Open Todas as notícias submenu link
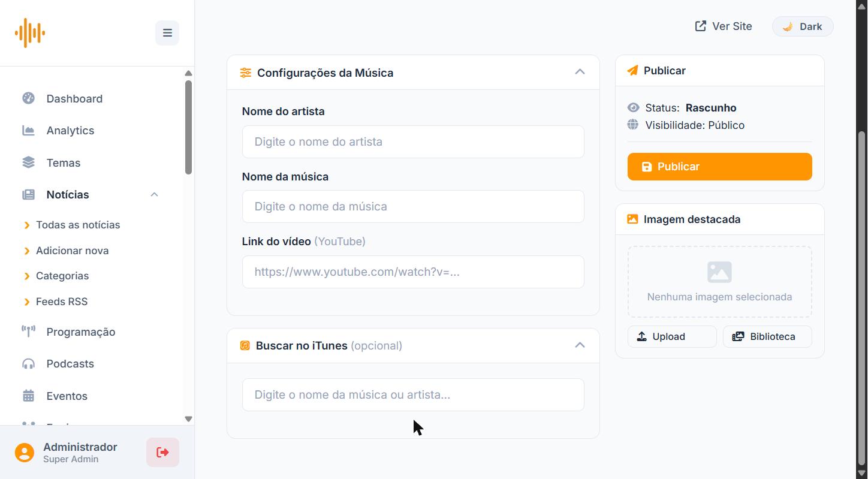This screenshot has width=868, height=479. 78,225
